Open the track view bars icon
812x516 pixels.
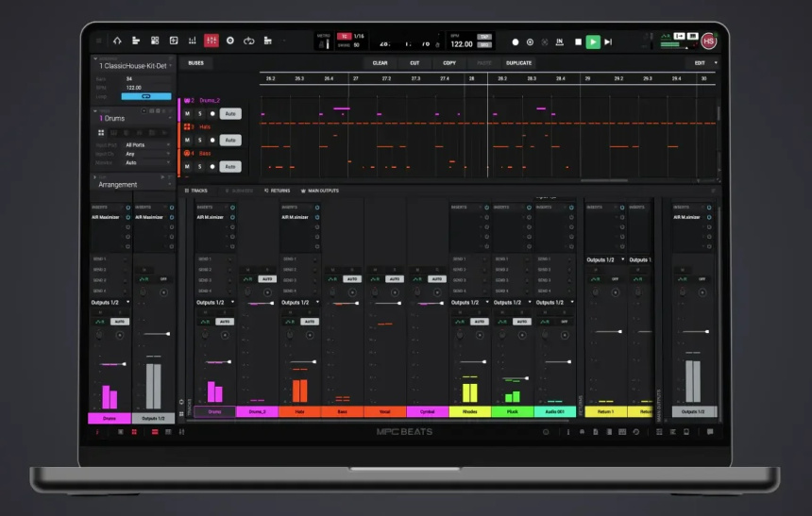(136, 41)
